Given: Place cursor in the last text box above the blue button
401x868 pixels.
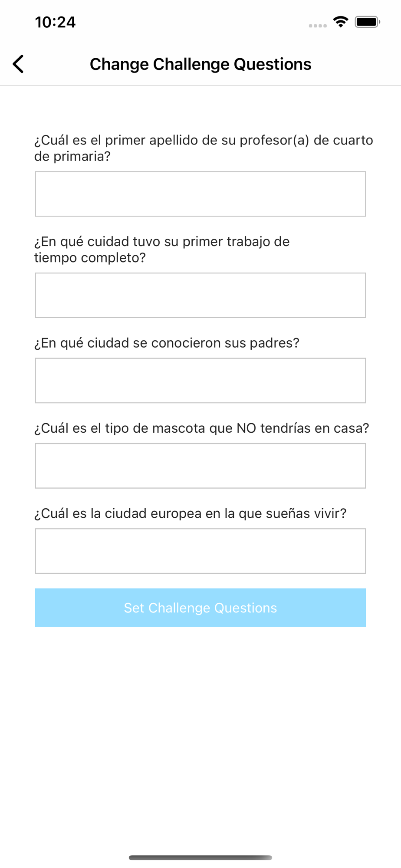Looking at the screenshot, I should click(x=200, y=551).
